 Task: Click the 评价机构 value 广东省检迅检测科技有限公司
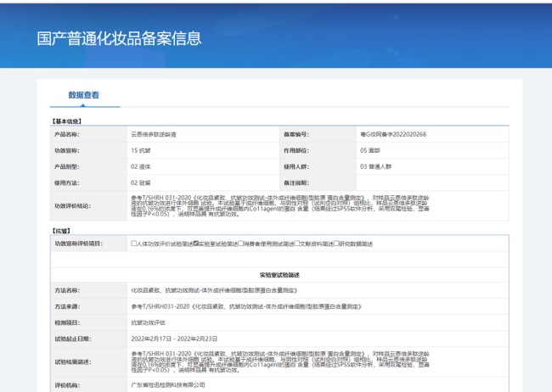click(168, 384)
